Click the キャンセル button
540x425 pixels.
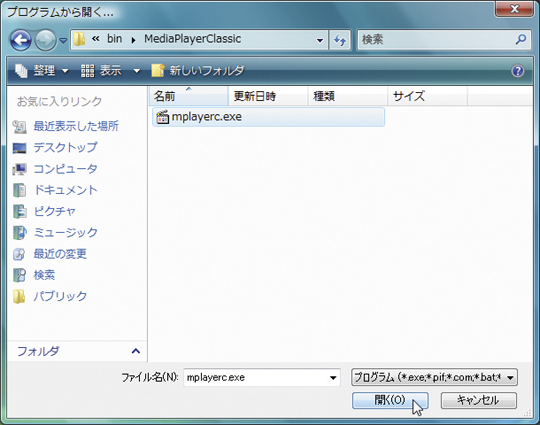coord(479,400)
